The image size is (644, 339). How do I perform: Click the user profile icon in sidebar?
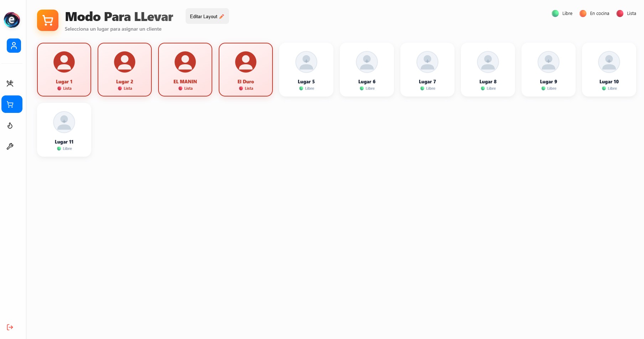click(14, 46)
